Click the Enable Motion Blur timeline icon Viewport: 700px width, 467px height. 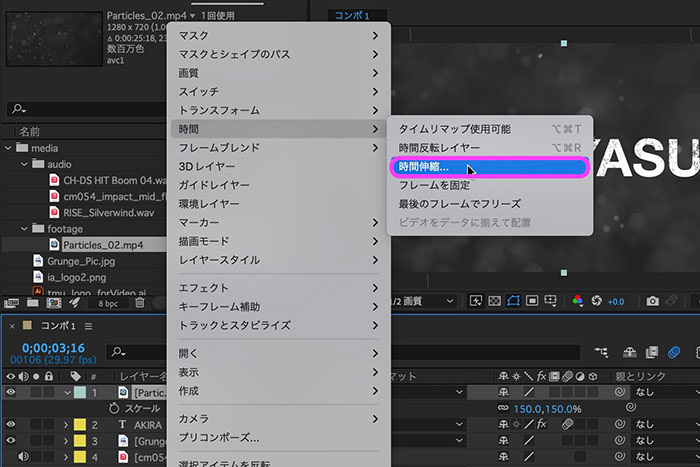[674, 352]
